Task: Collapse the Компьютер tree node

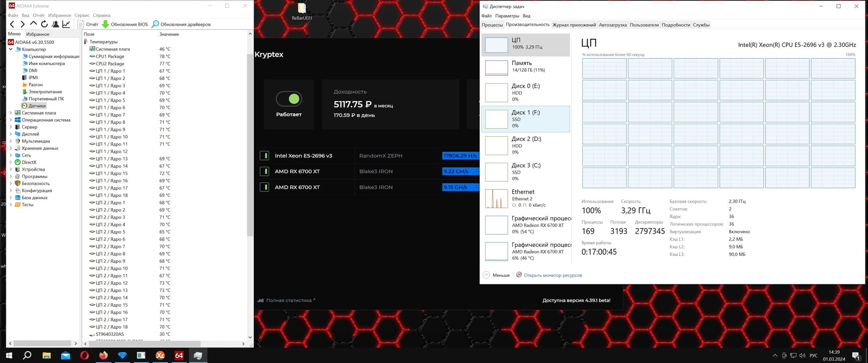Action: click(11, 49)
